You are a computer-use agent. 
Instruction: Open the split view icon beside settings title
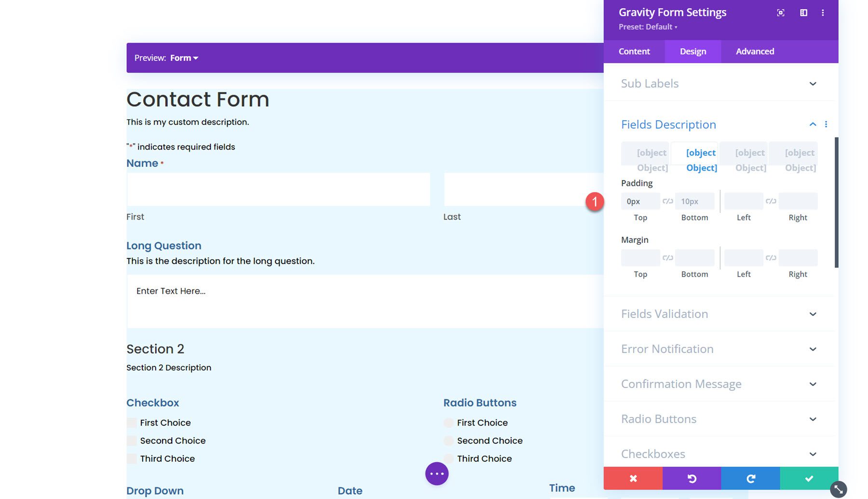tap(803, 13)
